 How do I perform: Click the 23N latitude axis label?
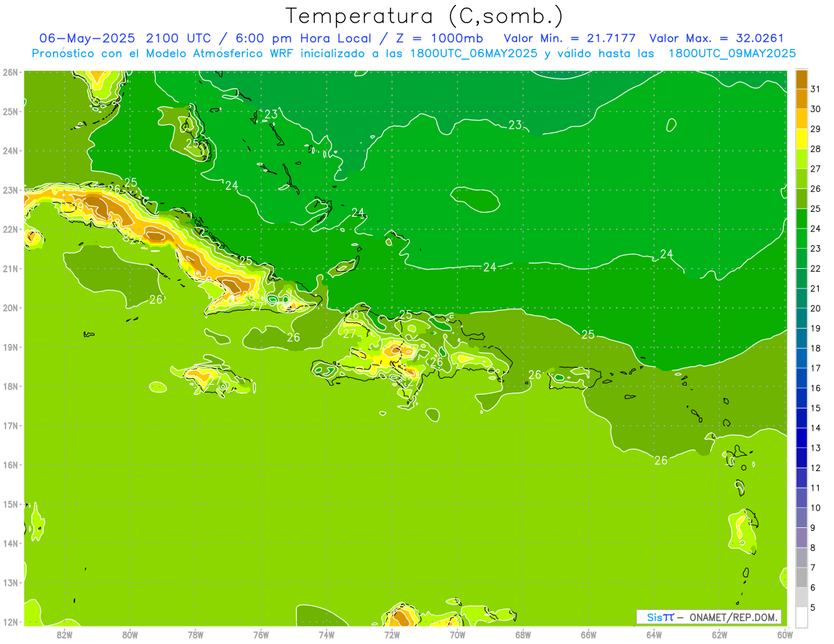[10, 190]
